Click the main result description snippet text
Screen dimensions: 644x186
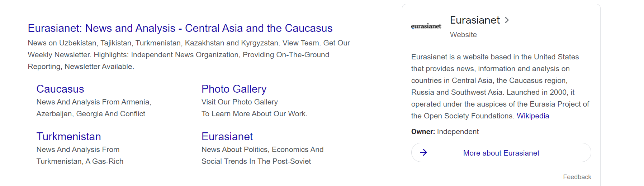tap(189, 55)
